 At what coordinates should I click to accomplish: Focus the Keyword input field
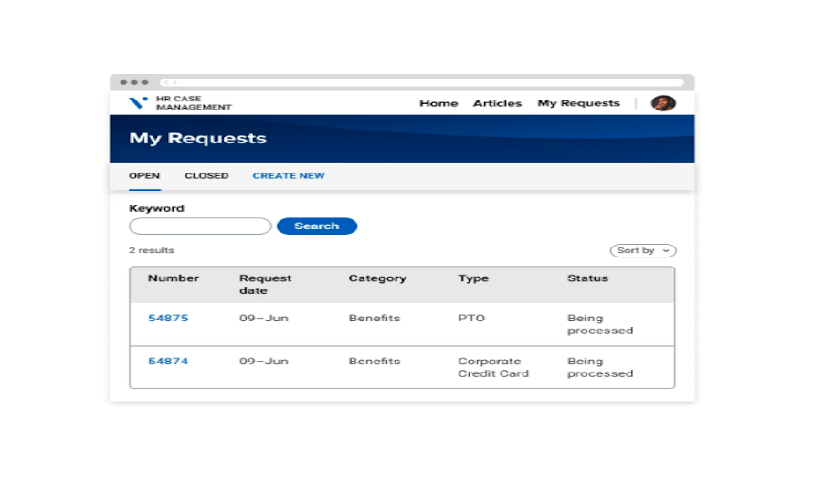click(x=200, y=226)
